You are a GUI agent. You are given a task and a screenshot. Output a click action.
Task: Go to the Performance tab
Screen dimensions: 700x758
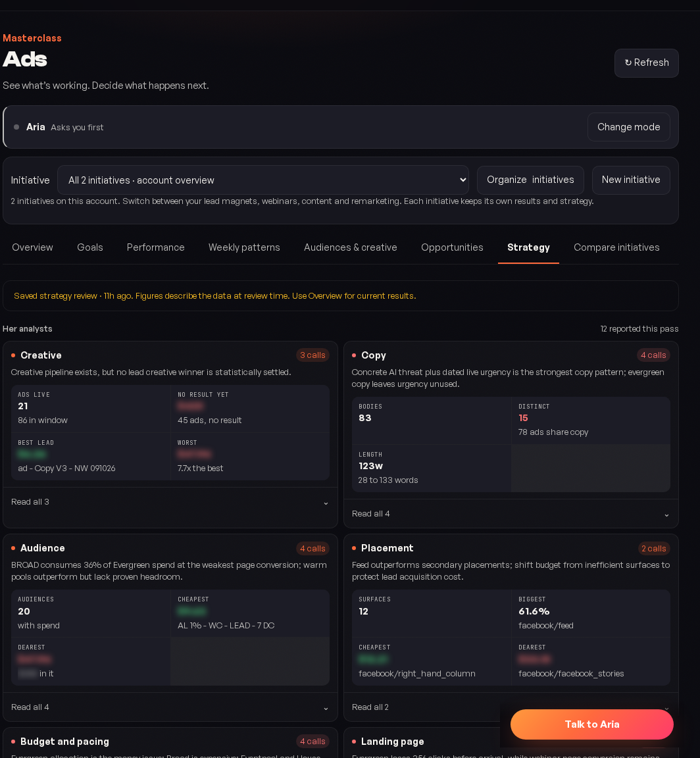coord(156,247)
